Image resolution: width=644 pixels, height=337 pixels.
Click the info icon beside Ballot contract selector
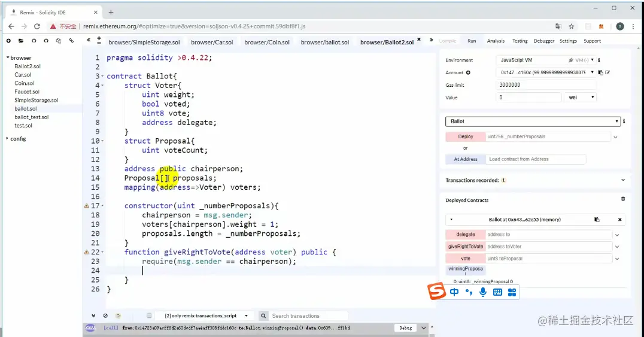[624, 121]
